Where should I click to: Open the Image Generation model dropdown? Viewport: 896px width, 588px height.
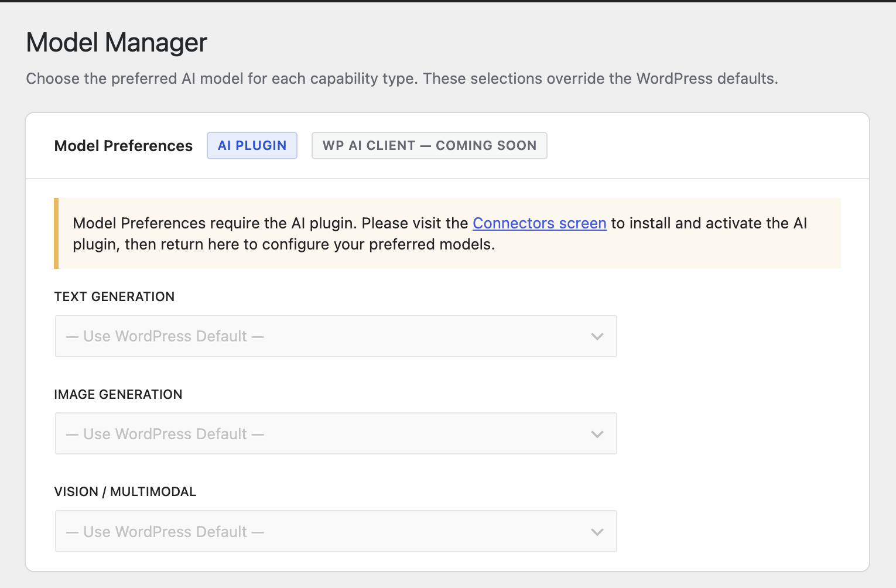(x=336, y=434)
